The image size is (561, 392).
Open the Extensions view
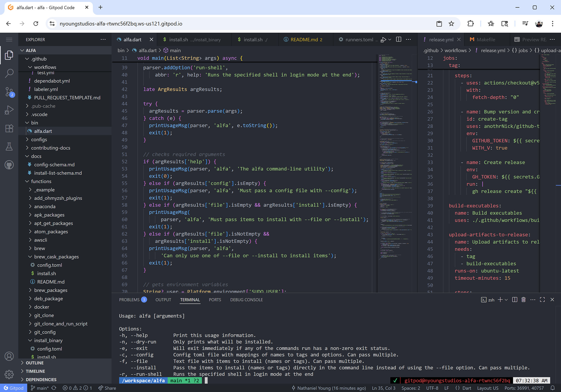click(x=9, y=128)
